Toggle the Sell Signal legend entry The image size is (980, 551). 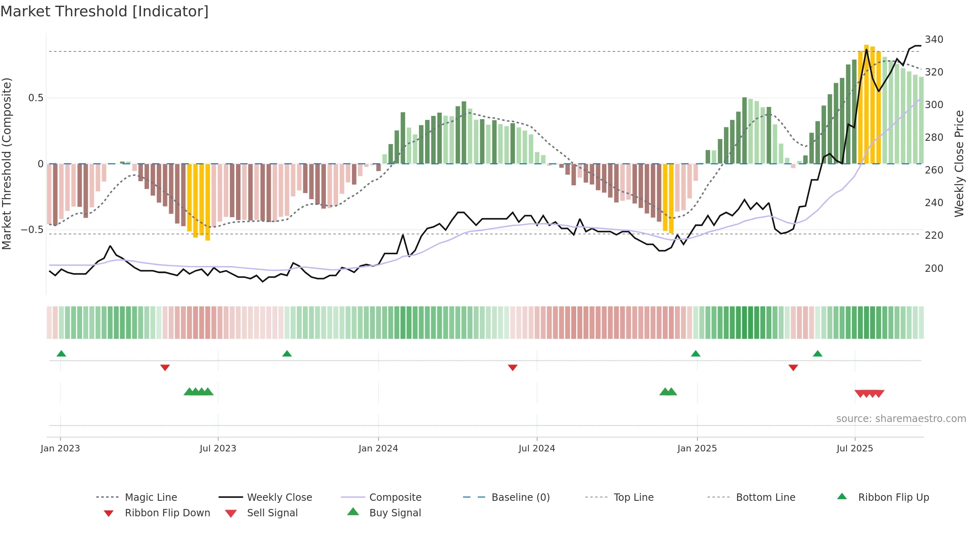pos(261,513)
